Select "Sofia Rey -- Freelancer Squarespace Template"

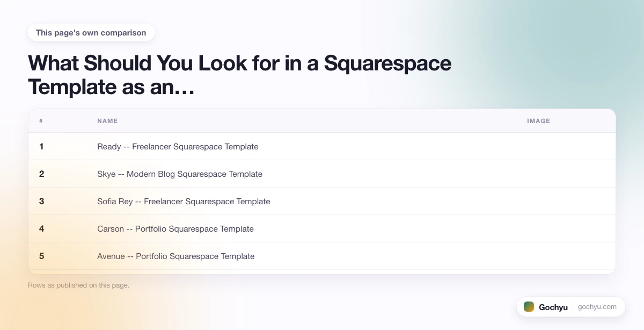(x=184, y=202)
